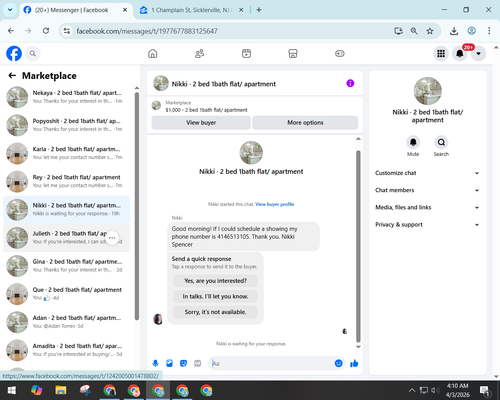Screen dimensions: 500x400
Task: Reload the page
Action: pos(46,31)
